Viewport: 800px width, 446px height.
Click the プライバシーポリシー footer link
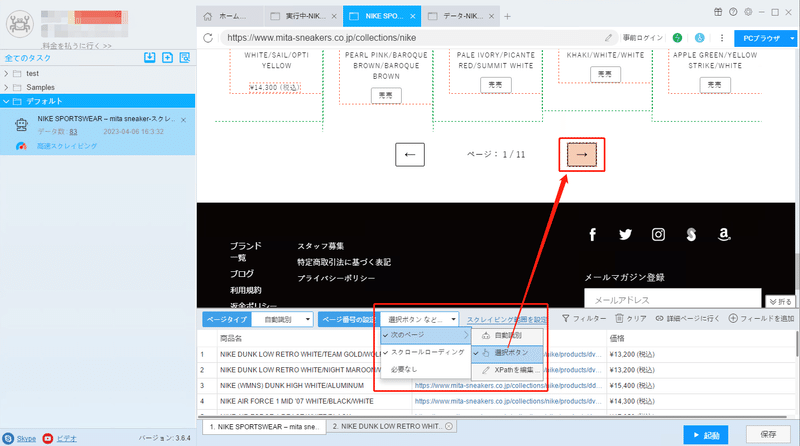coord(336,278)
